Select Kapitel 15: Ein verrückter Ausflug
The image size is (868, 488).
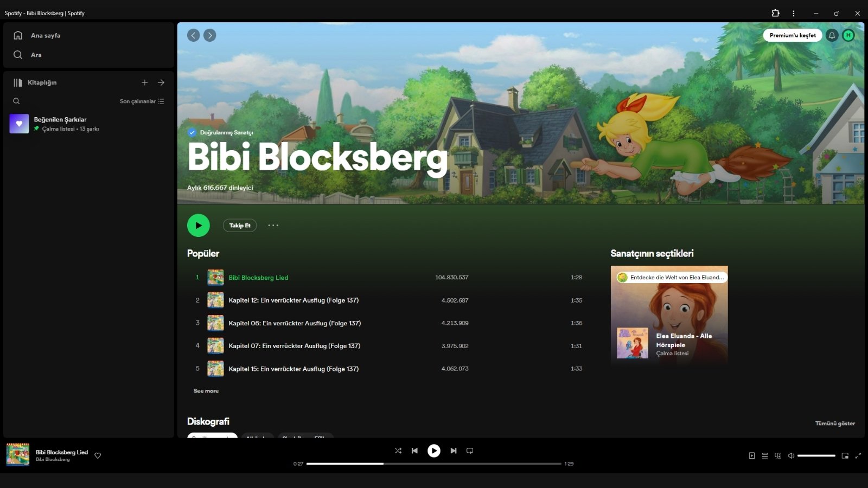click(293, 369)
